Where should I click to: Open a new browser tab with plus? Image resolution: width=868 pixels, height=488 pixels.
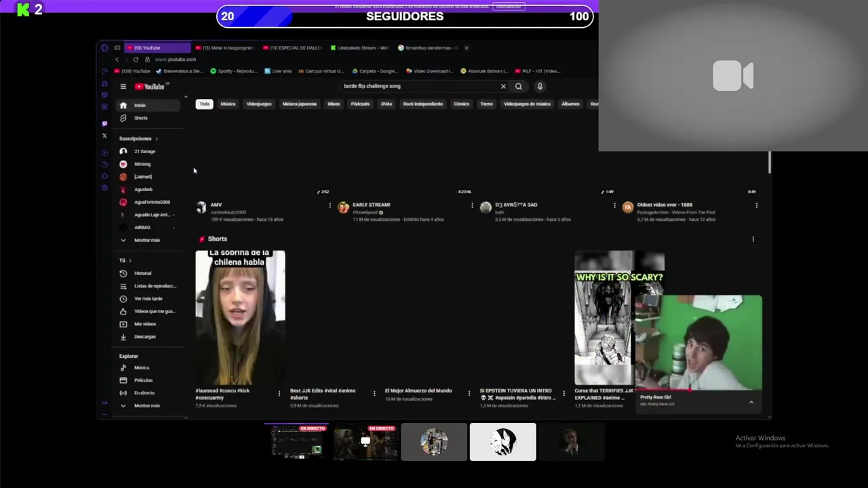tap(467, 48)
